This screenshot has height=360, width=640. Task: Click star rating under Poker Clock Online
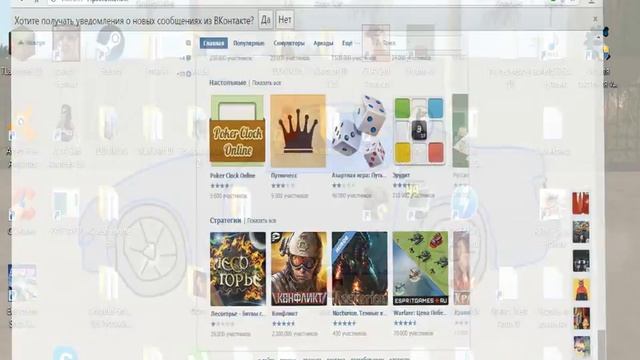tap(222, 186)
